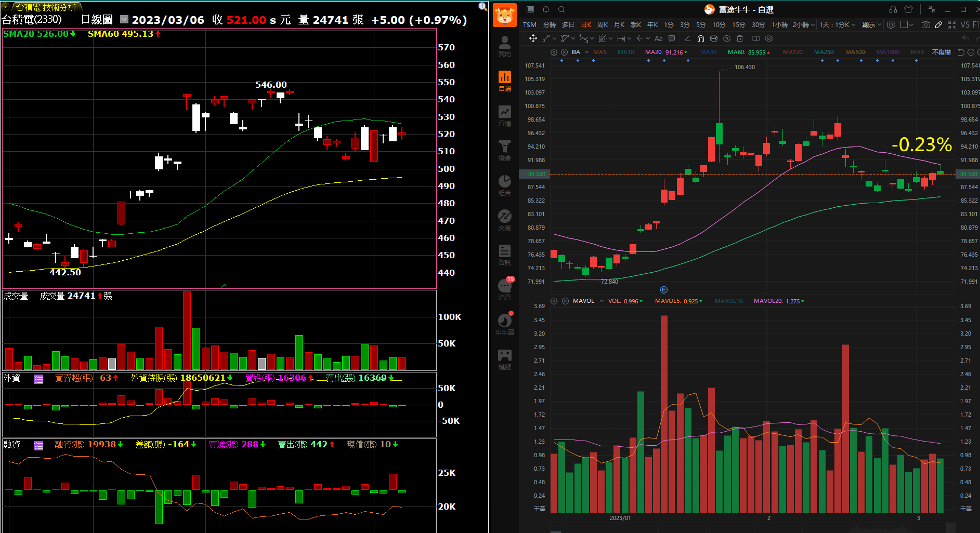Open 自選 watchlist in the sidebar

click(504, 81)
